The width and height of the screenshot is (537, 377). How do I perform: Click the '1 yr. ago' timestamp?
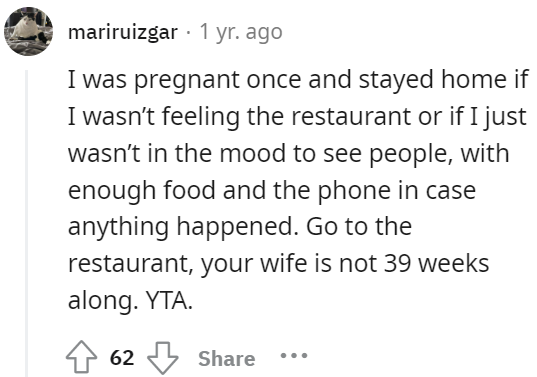click(x=241, y=32)
